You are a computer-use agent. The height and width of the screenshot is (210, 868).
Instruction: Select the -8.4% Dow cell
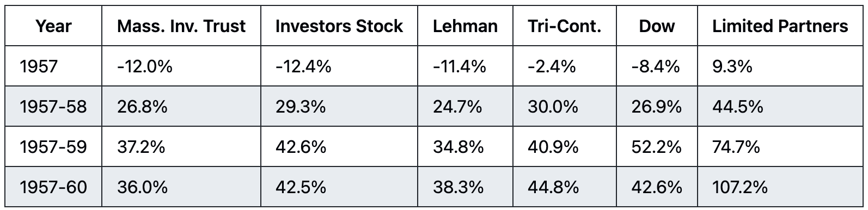point(656,66)
